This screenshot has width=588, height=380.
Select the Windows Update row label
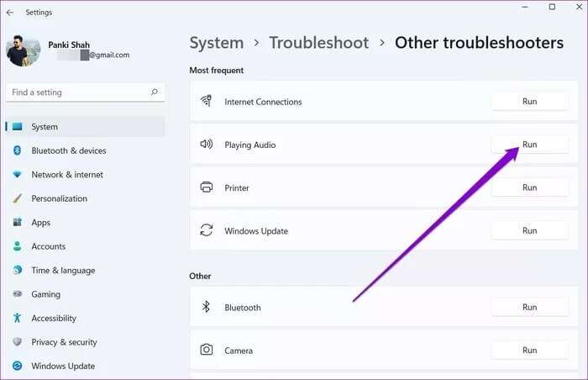(256, 231)
